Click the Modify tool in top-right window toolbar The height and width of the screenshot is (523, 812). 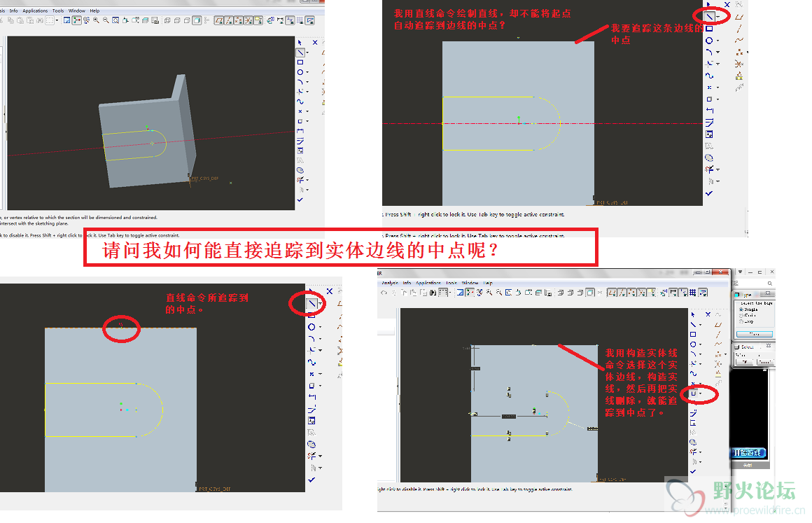click(709, 123)
